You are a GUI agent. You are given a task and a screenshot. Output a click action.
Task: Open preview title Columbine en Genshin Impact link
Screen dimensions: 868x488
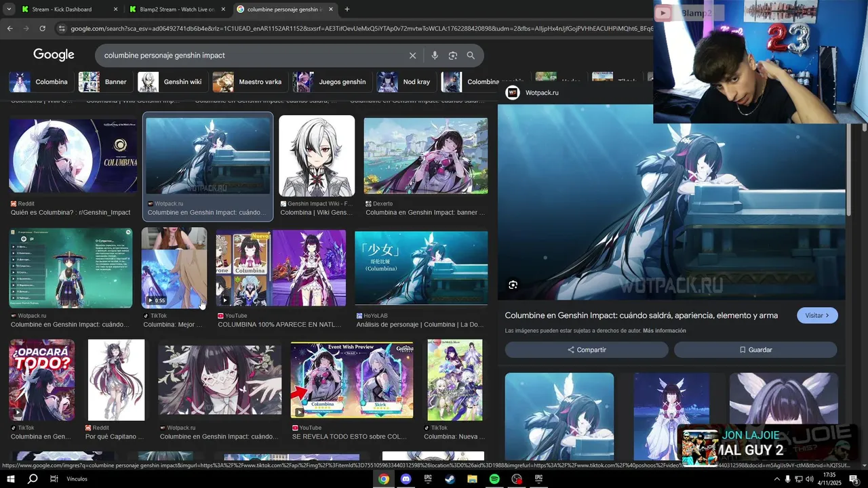coord(642,315)
